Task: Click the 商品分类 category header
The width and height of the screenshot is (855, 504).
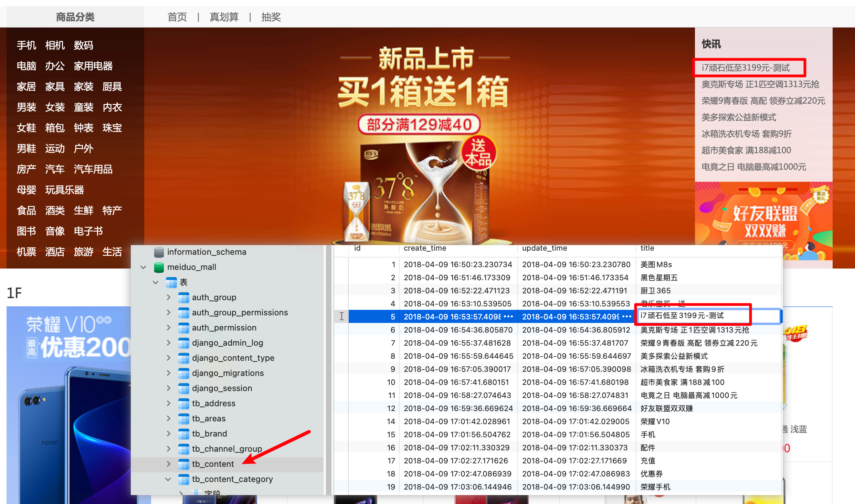Action: 75,17
